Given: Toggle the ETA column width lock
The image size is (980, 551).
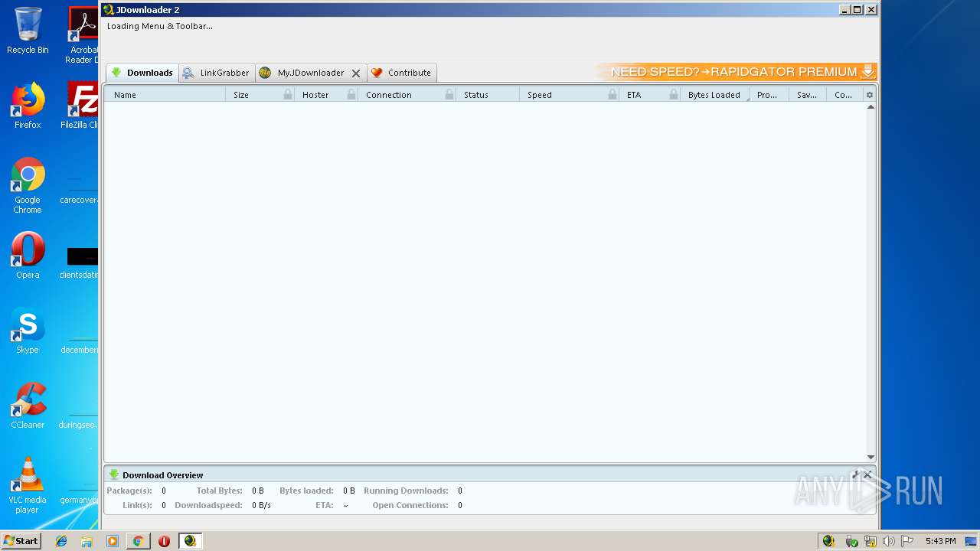Looking at the screenshot, I should (x=674, y=95).
